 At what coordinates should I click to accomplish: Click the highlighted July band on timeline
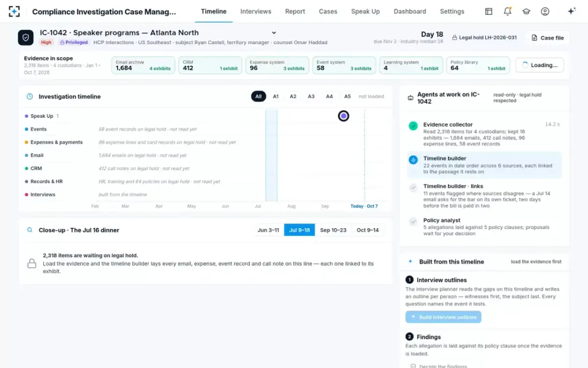[x=271, y=155]
